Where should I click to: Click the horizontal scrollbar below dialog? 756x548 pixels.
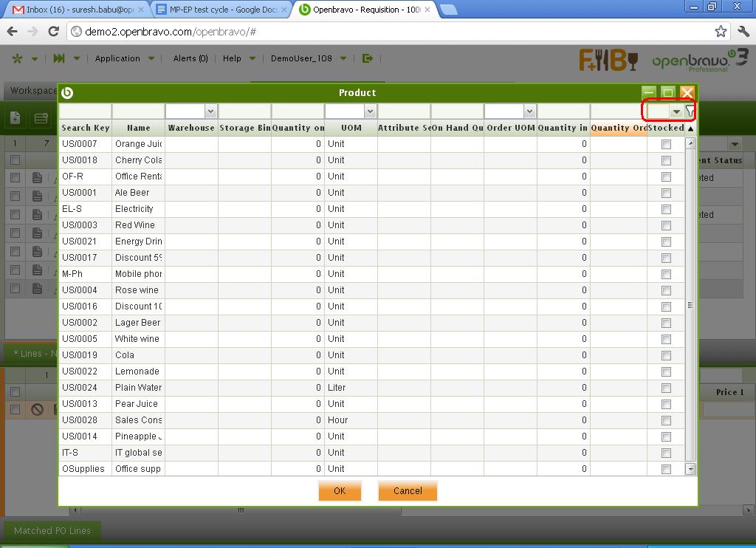240,510
